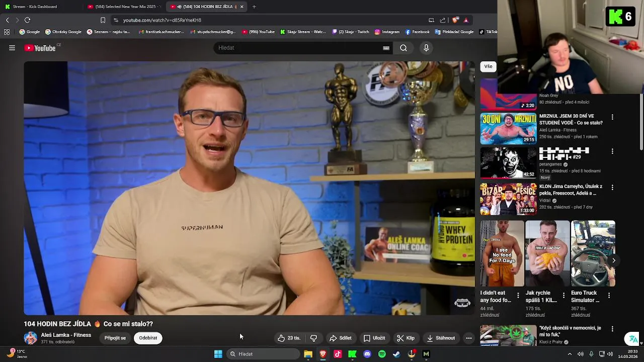Open the Obrázky Google bookmark
The width and height of the screenshot is (644, 362).
tap(63, 32)
